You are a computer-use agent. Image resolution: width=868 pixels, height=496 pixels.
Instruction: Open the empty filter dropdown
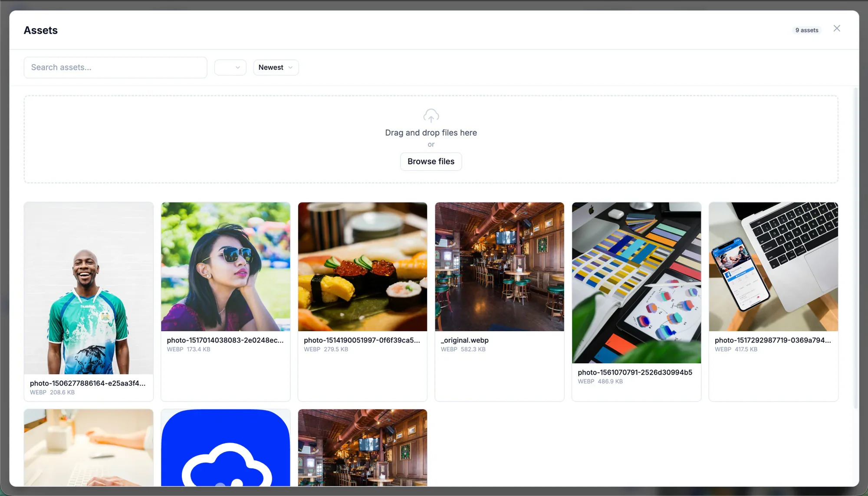pyautogui.click(x=230, y=68)
